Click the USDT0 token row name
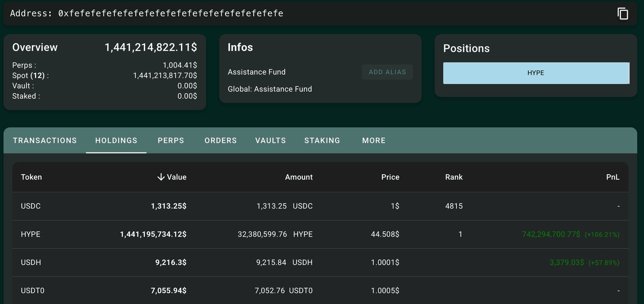 32,291
